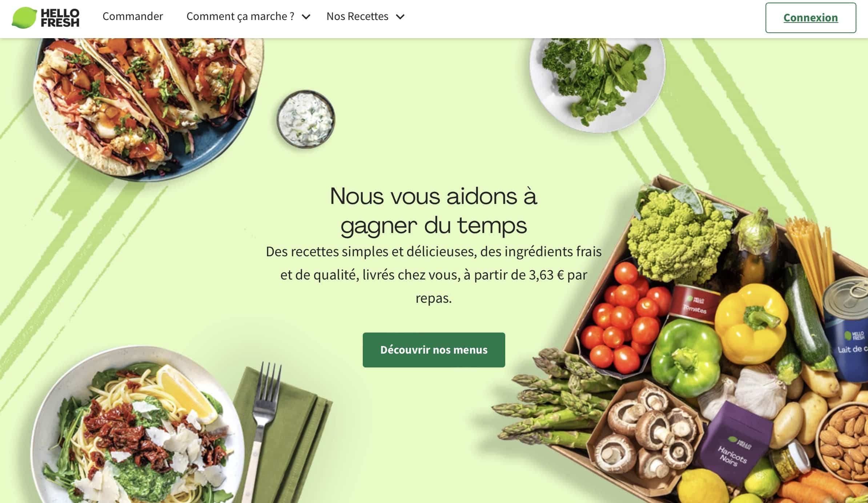Click the 'Nous vous aidons à gagner du temps' heading
Viewport: 868px width, 503px height.
click(434, 211)
